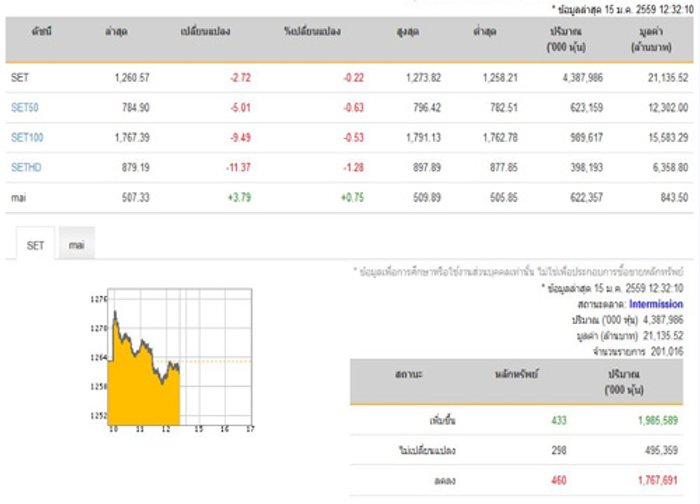
Task: Click transaction count 201,016
Action: click(667, 351)
